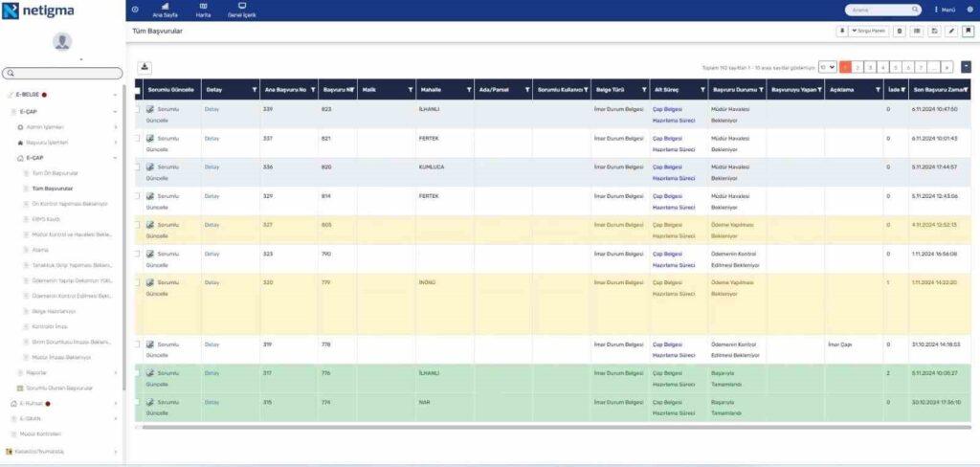The height and width of the screenshot is (467, 980).
Task: Expand the Raporlar tree node in sidebar
Action: pyautogui.click(x=115, y=371)
